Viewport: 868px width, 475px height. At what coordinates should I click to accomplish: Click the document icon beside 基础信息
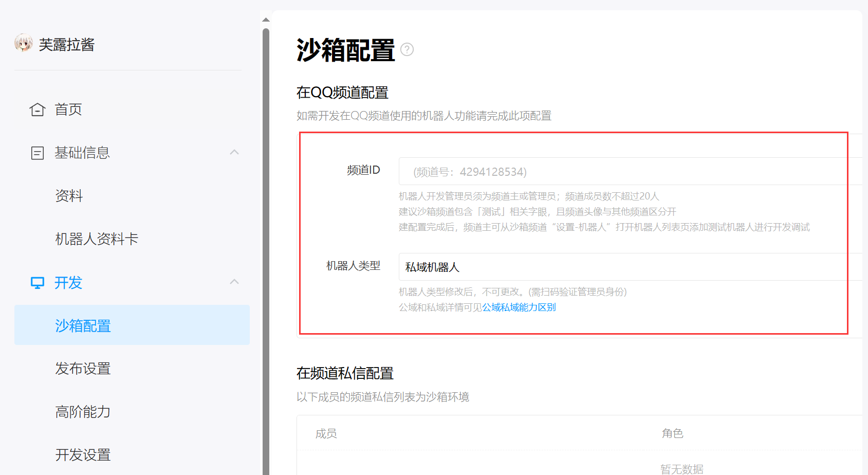pos(38,153)
